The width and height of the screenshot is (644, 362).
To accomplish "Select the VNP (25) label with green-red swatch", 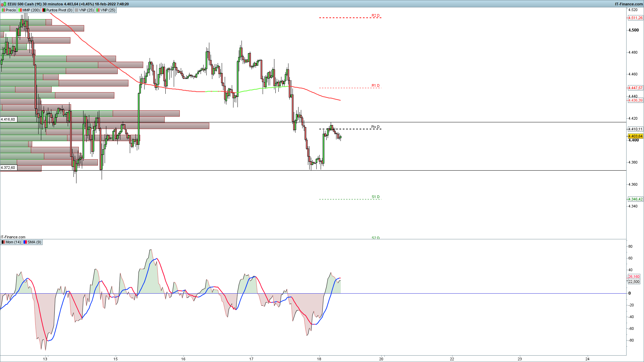I will 106,10.
